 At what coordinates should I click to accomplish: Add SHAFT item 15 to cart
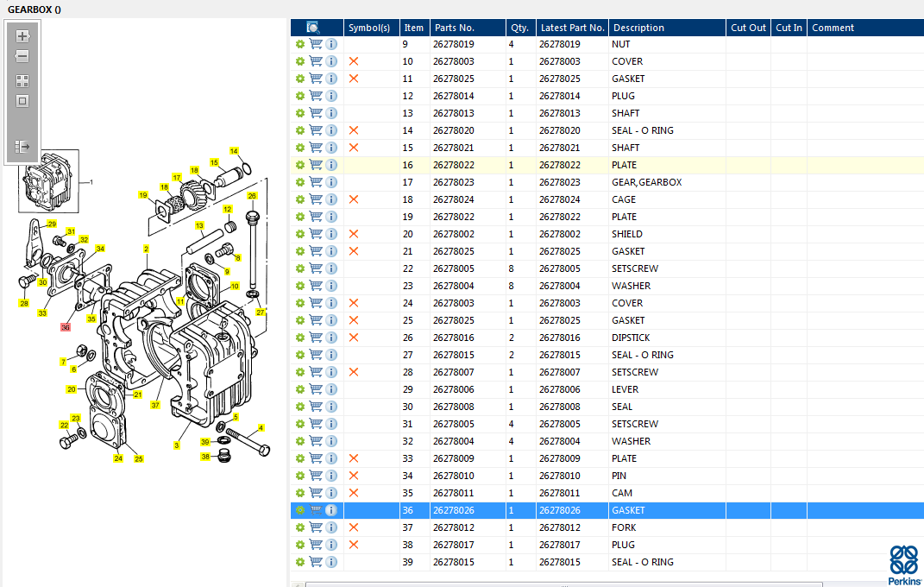pos(316,148)
